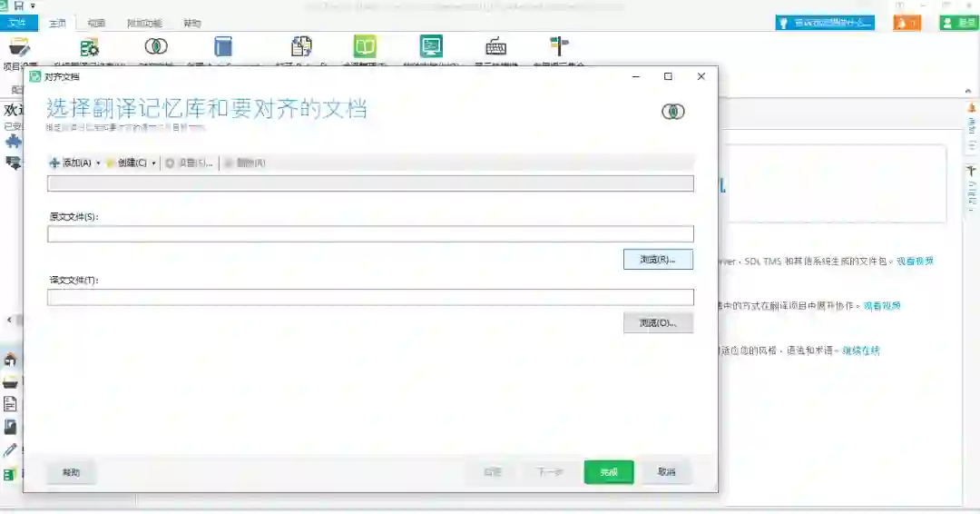Open the quick access toolbar dropdown arrow

(x=33, y=6)
